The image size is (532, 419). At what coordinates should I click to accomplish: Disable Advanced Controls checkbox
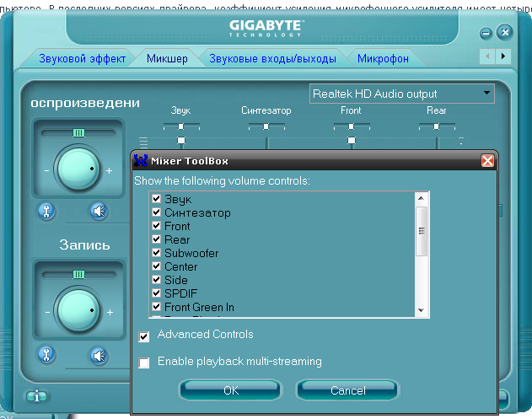point(144,336)
